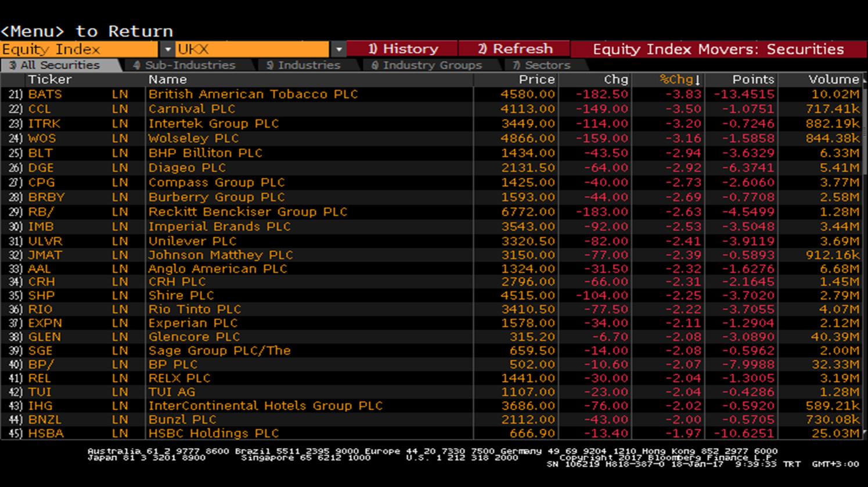The width and height of the screenshot is (868, 487).
Task: Click the UKX ticker input field
Action: 253,49
